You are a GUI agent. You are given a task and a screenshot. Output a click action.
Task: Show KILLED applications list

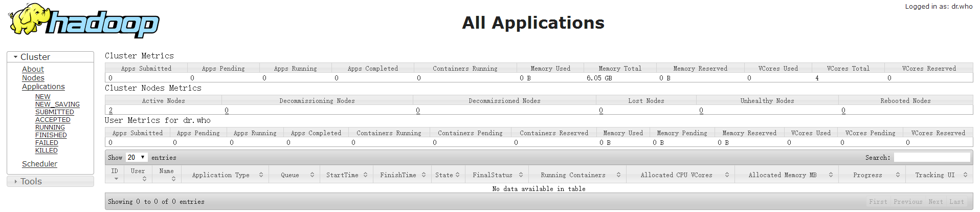tap(46, 151)
